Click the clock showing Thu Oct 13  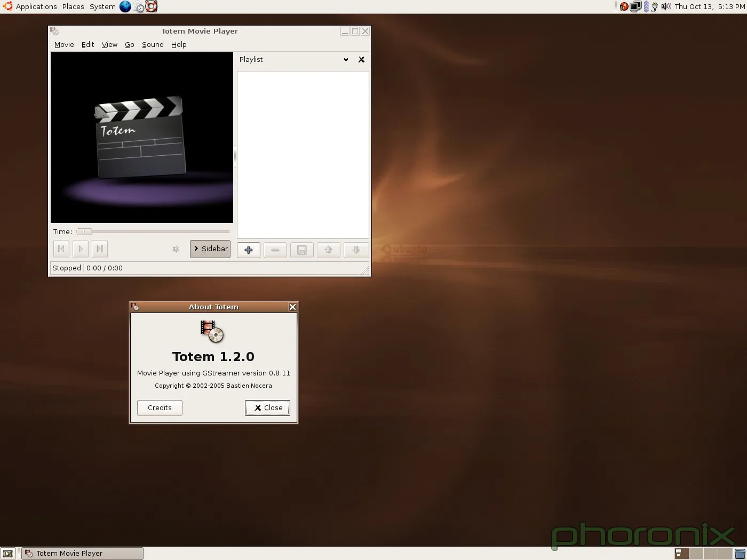point(710,6)
